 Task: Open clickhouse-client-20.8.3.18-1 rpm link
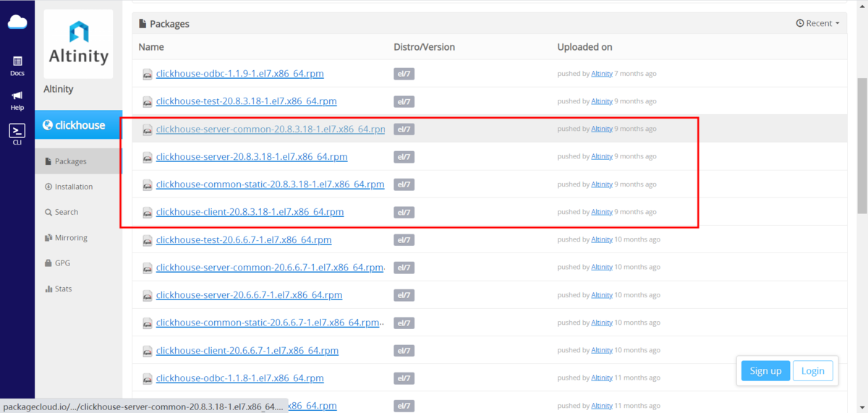click(250, 212)
